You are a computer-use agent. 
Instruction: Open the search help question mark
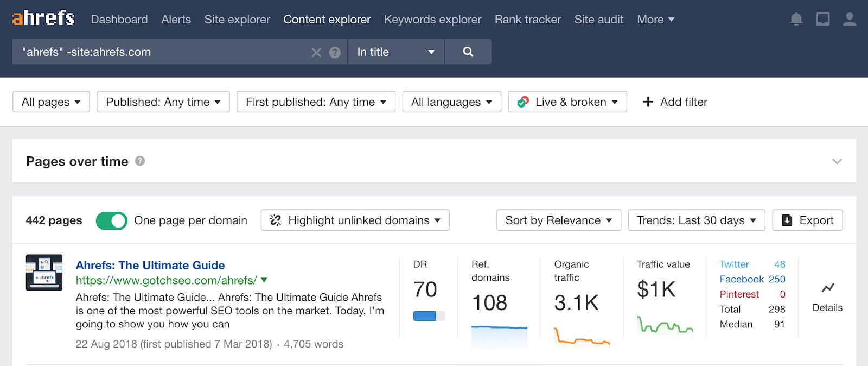click(x=335, y=52)
